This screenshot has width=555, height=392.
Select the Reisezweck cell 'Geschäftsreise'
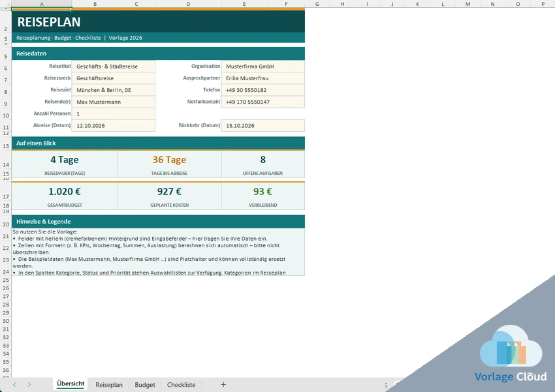(x=113, y=78)
